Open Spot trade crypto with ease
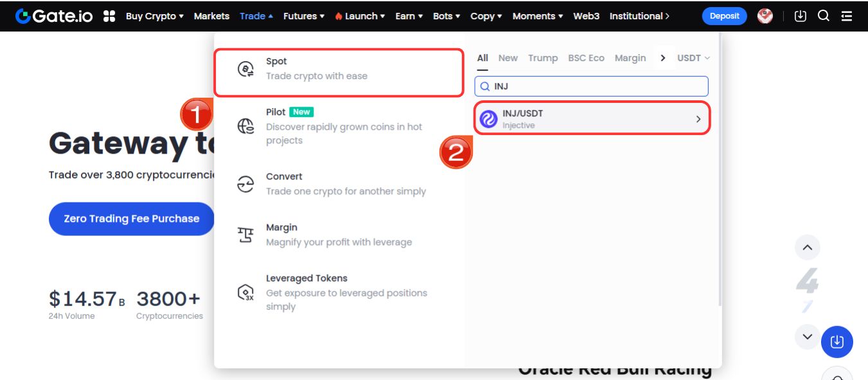 click(x=339, y=73)
